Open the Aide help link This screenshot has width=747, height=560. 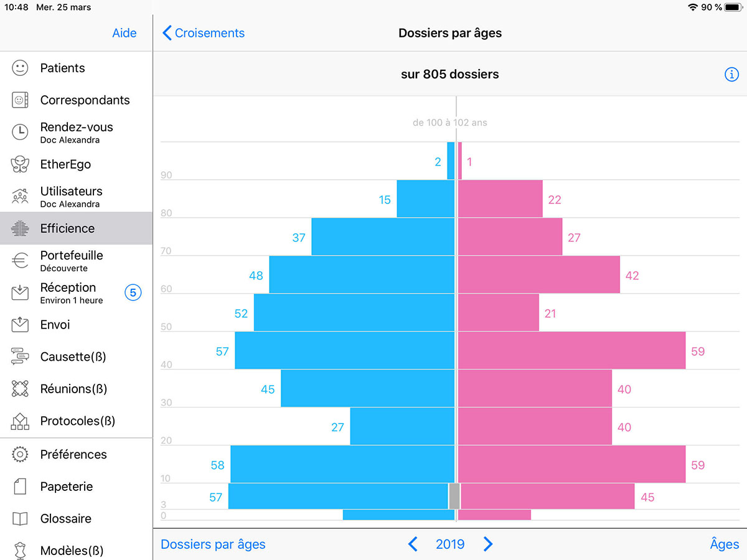[124, 33]
